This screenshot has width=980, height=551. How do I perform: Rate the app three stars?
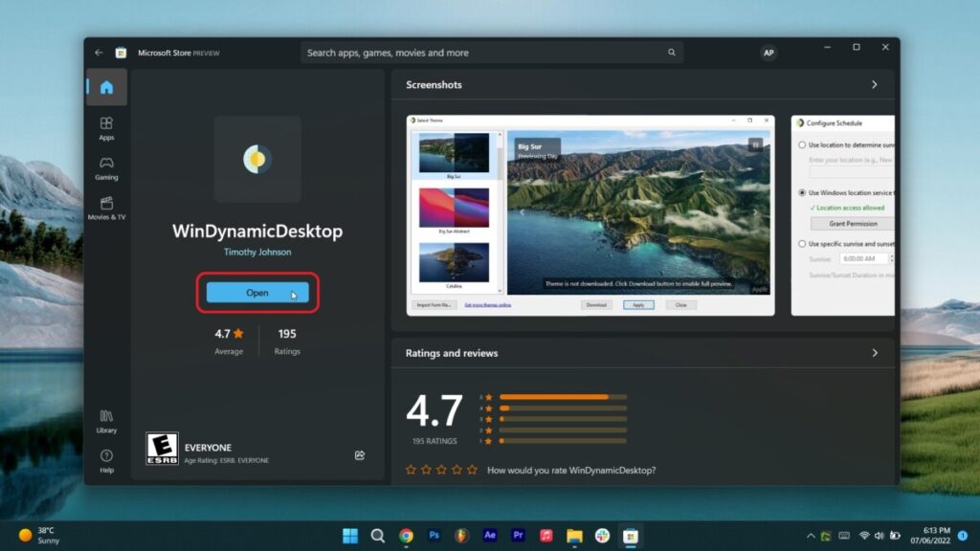(x=441, y=470)
